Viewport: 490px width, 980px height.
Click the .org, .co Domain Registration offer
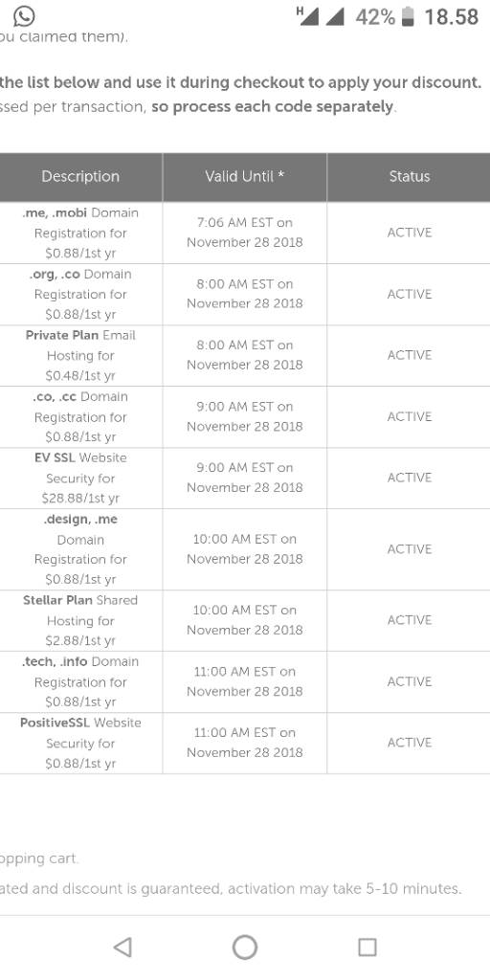pos(80,294)
